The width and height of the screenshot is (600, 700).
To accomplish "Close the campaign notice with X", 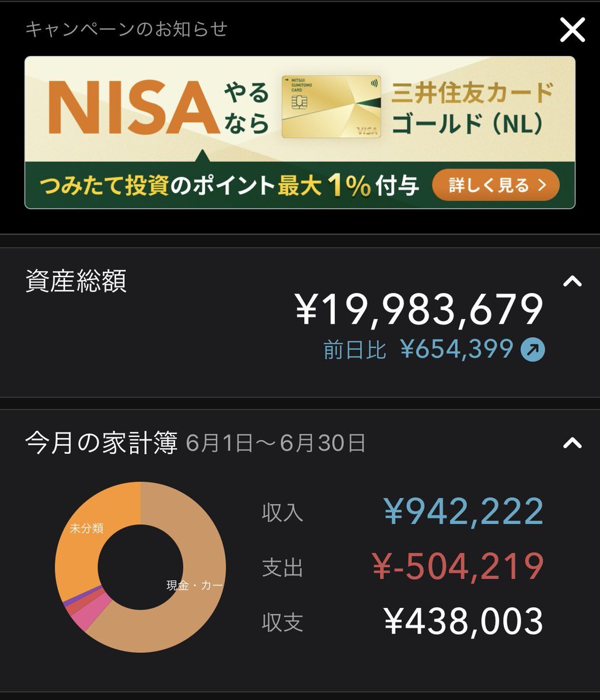I will (x=572, y=30).
